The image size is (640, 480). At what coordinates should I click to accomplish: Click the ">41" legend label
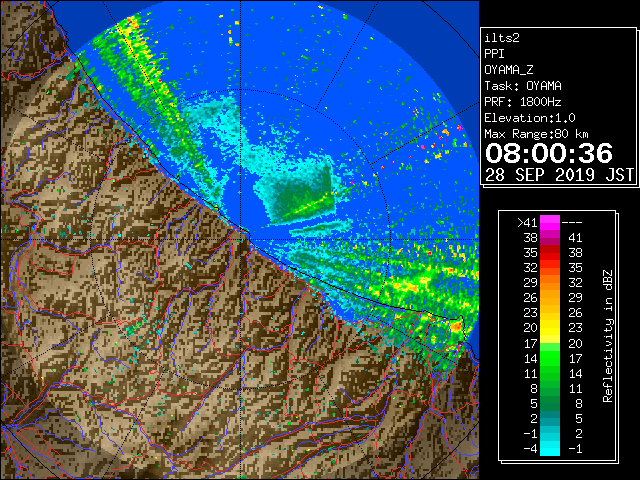click(x=527, y=222)
